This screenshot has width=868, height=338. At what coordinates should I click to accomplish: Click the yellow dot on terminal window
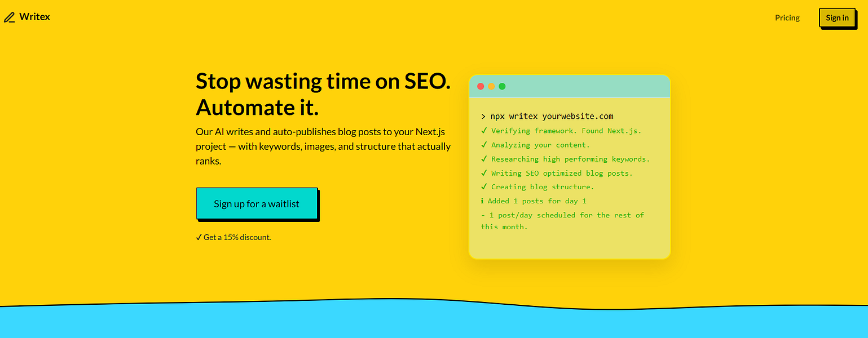pos(491,86)
